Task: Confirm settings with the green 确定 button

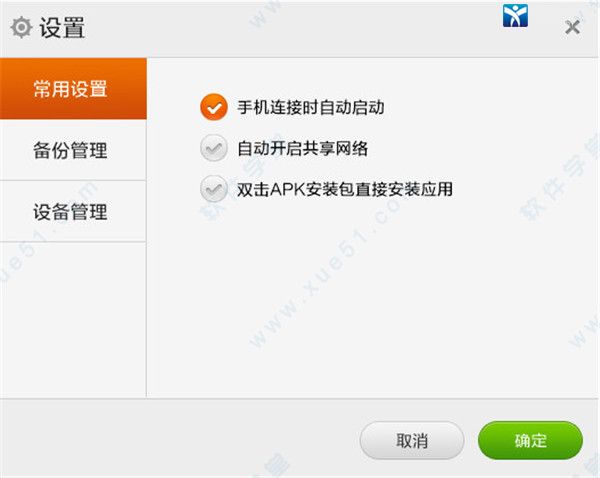Action: pyautogui.click(x=530, y=440)
